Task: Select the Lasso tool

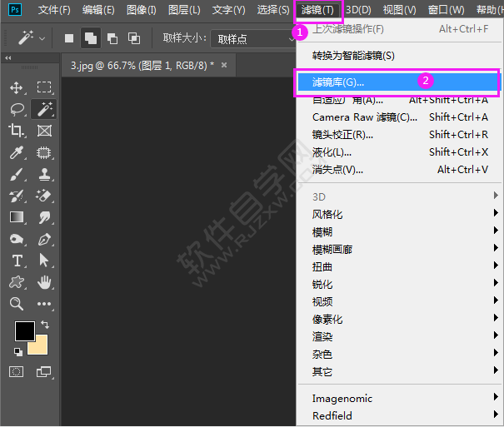Action: point(17,109)
